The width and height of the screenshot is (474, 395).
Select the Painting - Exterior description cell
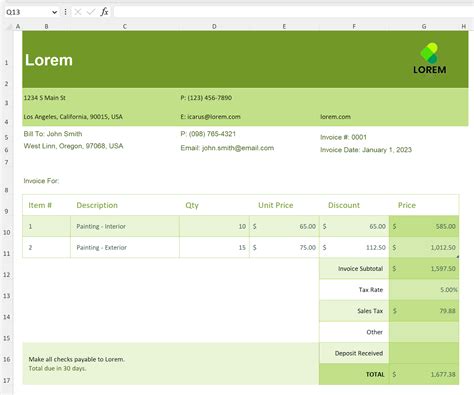point(125,247)
